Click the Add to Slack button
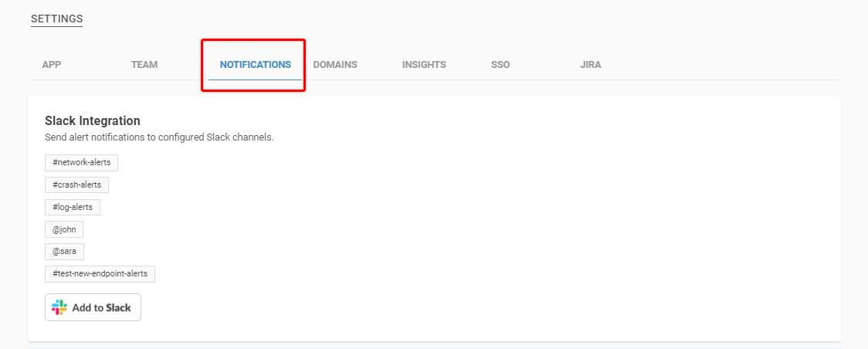Image resolution: width=868 pixels, height=349 pixels. pos(93,307)
